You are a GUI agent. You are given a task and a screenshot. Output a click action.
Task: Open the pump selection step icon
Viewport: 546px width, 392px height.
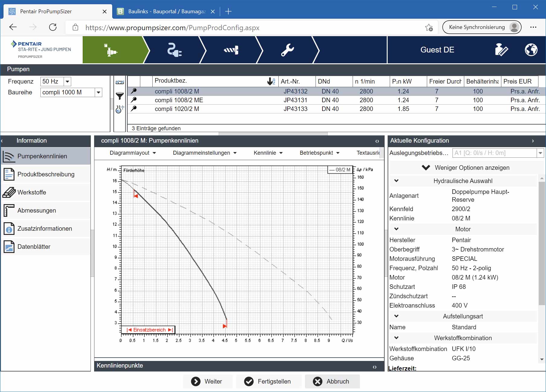[111, 50]
